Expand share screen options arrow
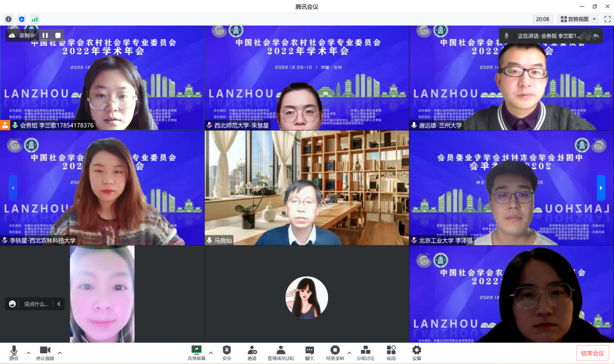Image resolution: width=614 pixels, height=364 pixels. tap(210, 352)
